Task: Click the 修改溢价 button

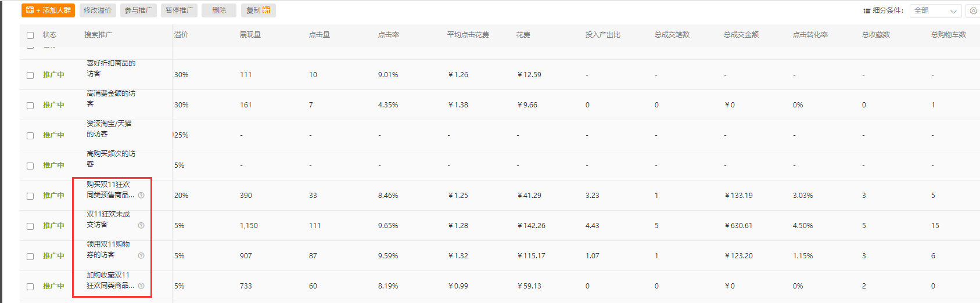Action: click(97, 10)
